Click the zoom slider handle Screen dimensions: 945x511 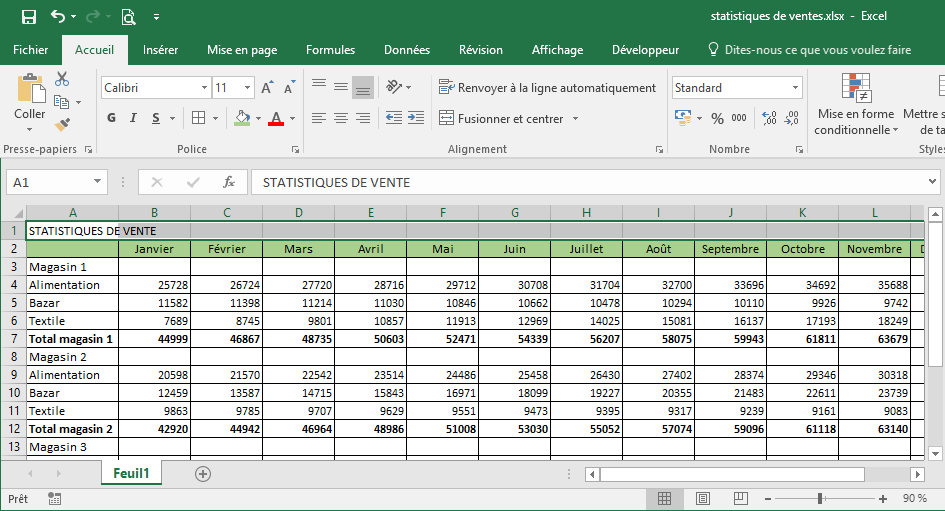click(820, 498)
